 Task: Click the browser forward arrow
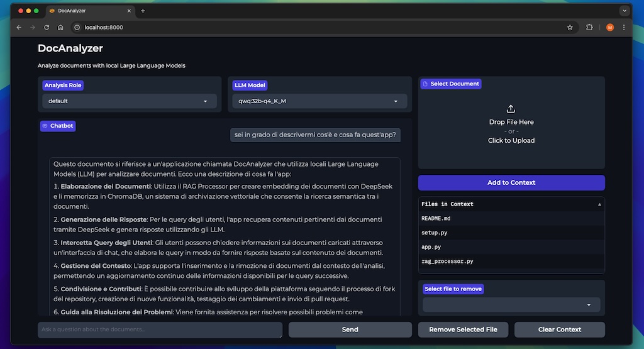(x=33, y=28)
